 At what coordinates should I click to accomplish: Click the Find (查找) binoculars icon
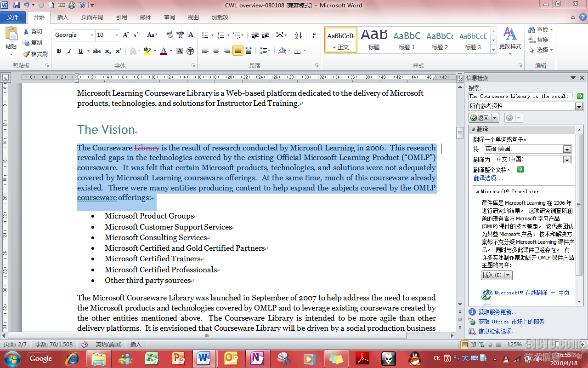pyautogui.click(x=532, y=30)
